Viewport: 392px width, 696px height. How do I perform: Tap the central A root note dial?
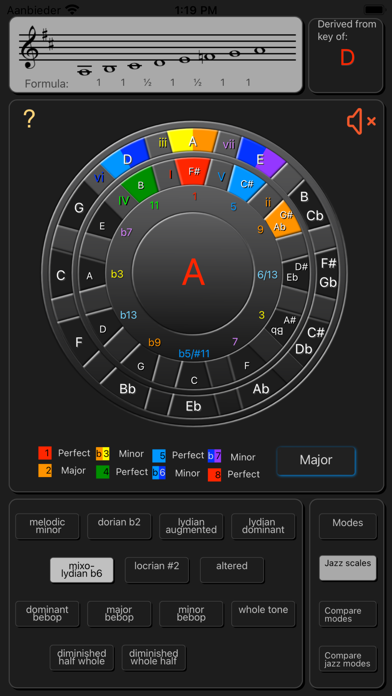click(193, 273)
